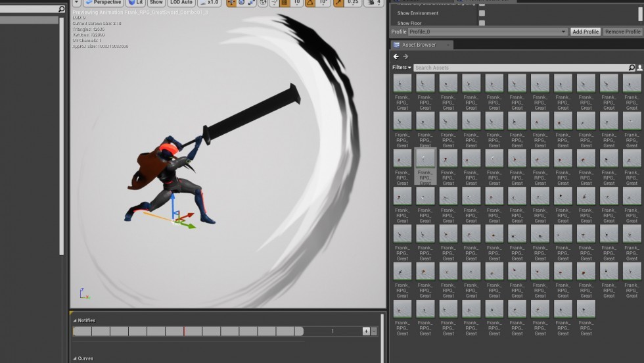
Task: Toggle surface snapping icon
Action: 275,3
